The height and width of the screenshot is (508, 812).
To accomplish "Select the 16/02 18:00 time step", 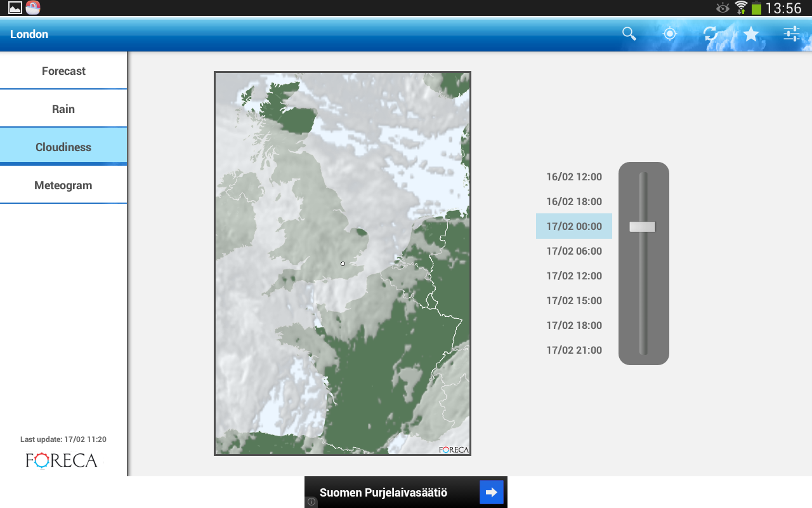I will (574, 201).
